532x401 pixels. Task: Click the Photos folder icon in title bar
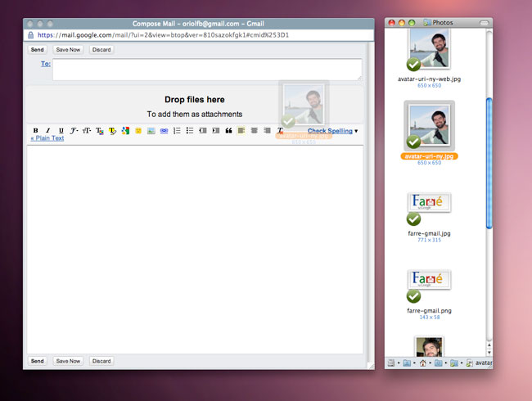(427, 23)
